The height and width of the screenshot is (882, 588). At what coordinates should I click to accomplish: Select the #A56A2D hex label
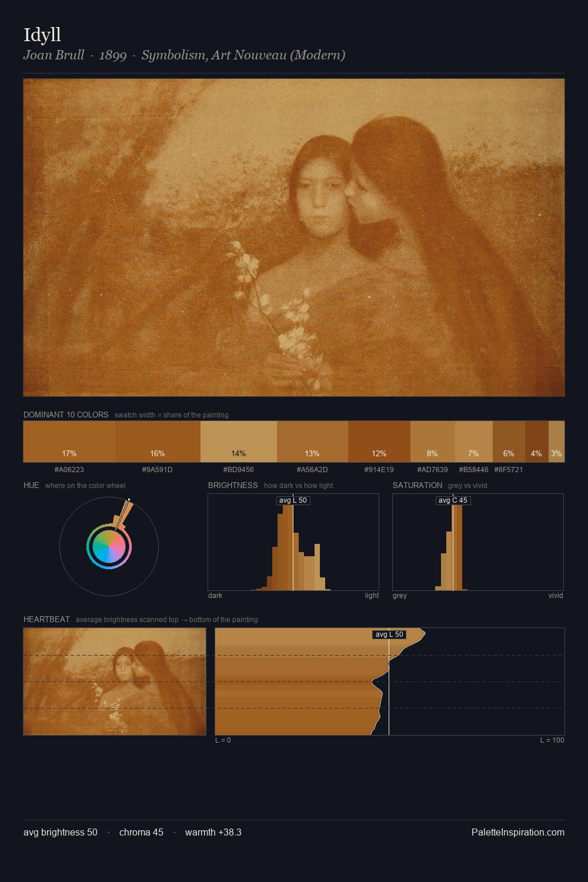tap(312, 470)
